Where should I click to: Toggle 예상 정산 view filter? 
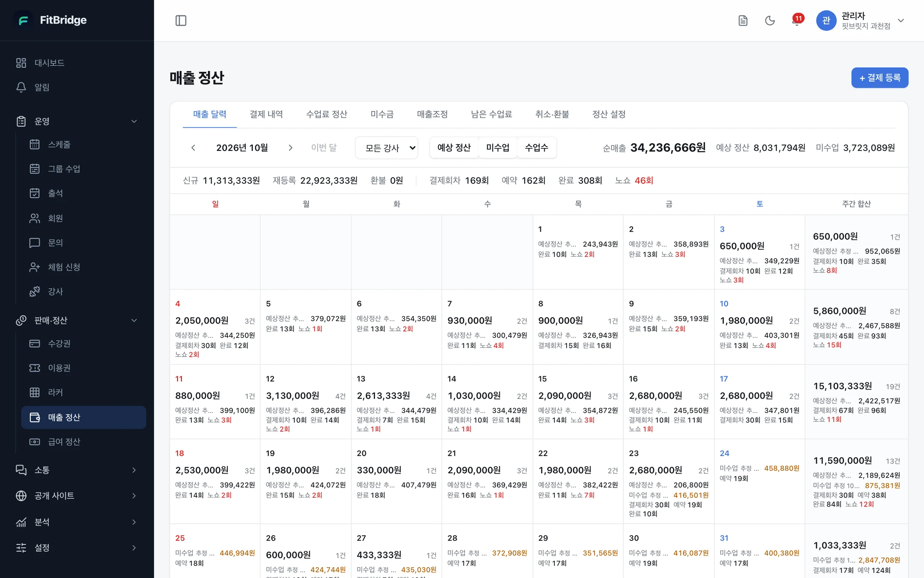click(454, 148)
